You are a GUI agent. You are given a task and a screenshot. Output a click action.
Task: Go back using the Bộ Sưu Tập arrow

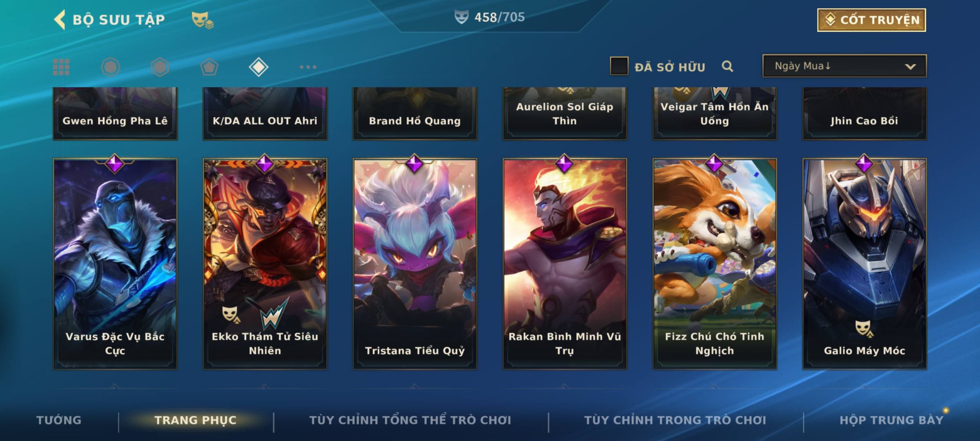(60, 20)
